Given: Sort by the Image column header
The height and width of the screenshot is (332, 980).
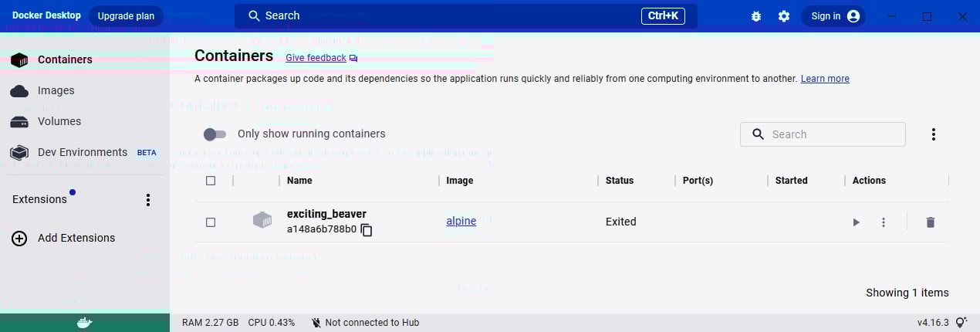Looking at the screenshot, I should point(460,181).
